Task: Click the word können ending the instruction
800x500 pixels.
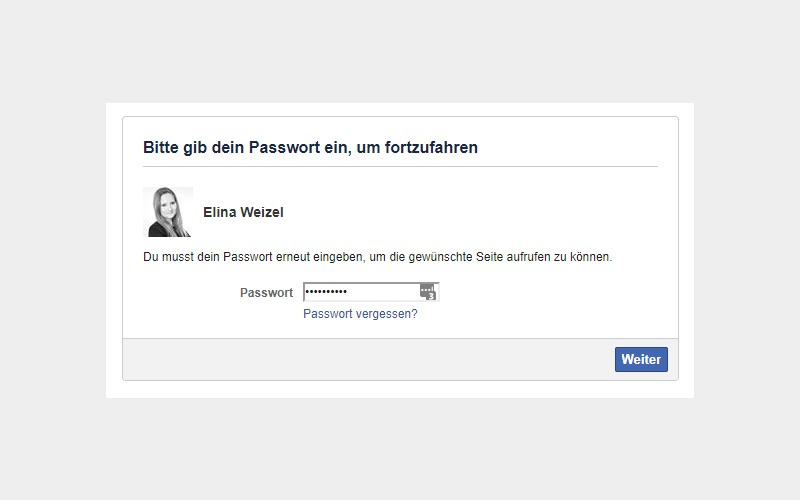Action: pyautogui.click(x=589, y=257)
